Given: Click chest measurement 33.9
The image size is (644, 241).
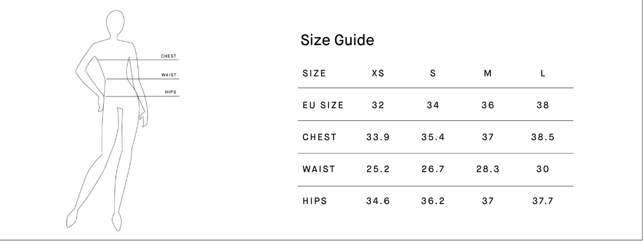Looking at the screenshot, I should pos(378,137).
